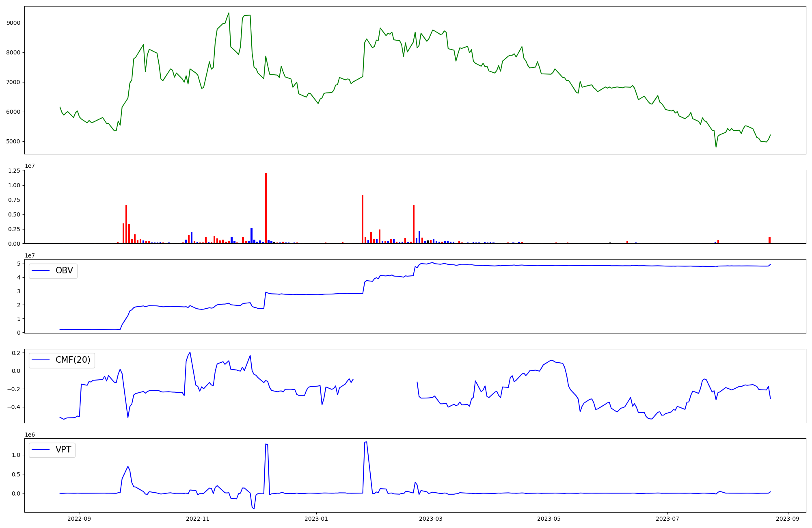Click the last red volume bar at far right

[769, 240]
